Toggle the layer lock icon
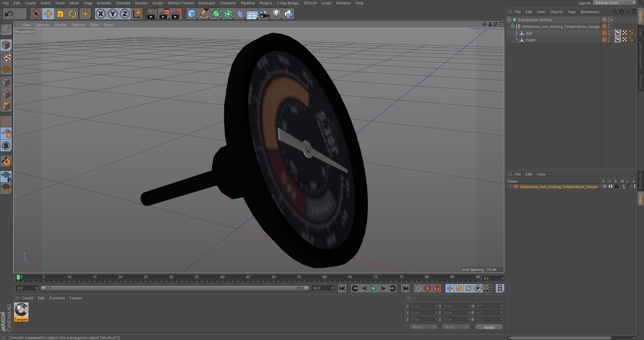The height and width of the screenshot is (340, 644). (628, 187)
